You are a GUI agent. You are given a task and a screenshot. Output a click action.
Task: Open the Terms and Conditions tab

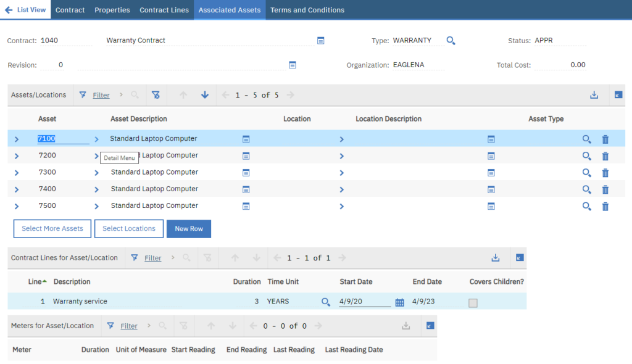[307, 10]
